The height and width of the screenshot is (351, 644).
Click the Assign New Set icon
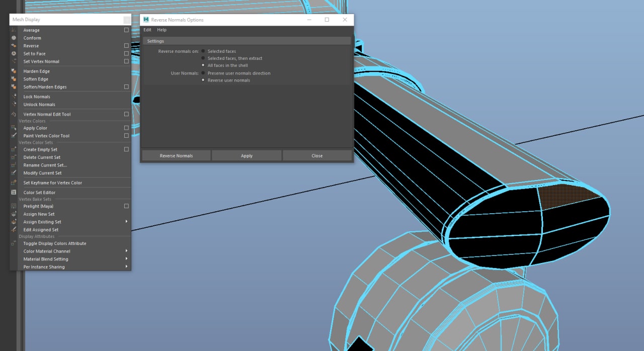14,214
